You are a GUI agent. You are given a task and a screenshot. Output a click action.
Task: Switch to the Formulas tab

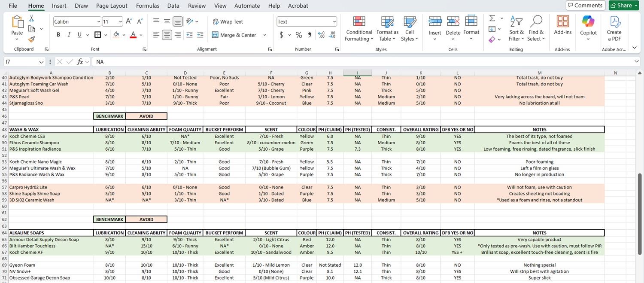click(x=148, y=6)
